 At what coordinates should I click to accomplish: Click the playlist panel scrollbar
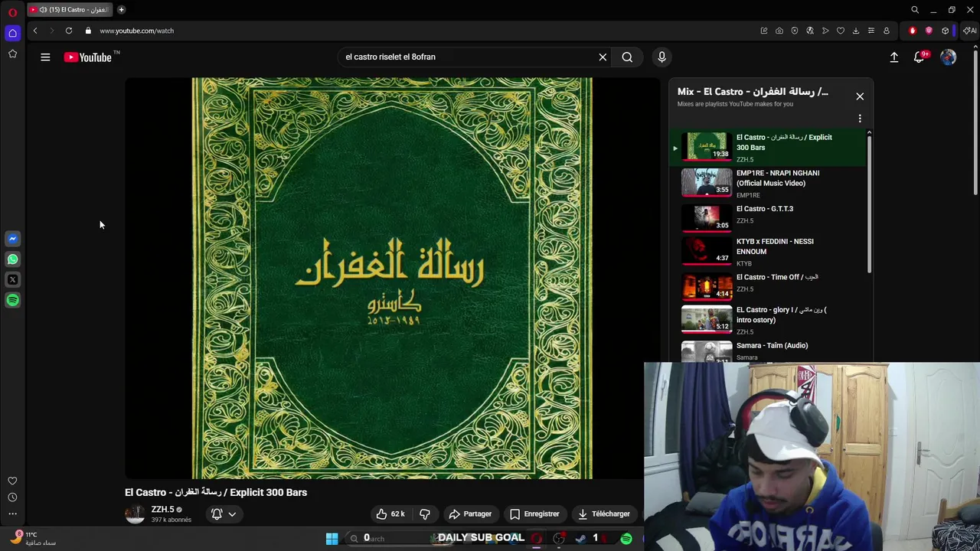tap(869, 203)
